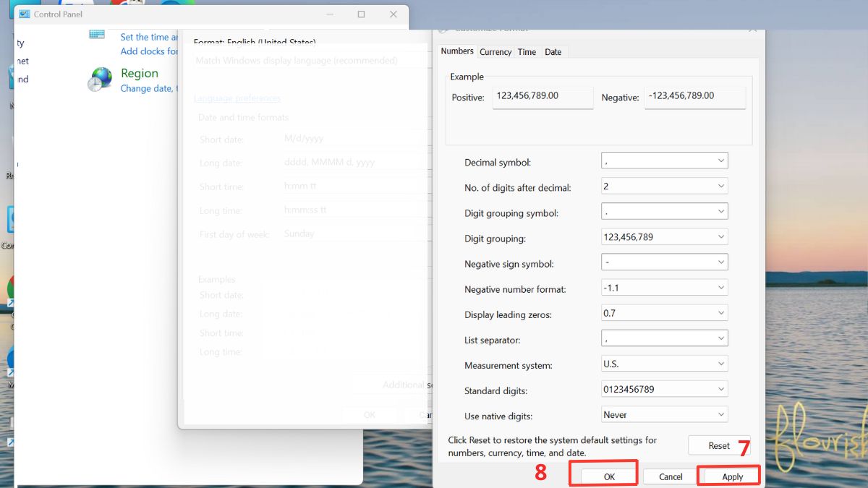Click the Control Panel title bar icon
Screen dimensions: 868x488
pyautogui.click(x=27, y=14)
